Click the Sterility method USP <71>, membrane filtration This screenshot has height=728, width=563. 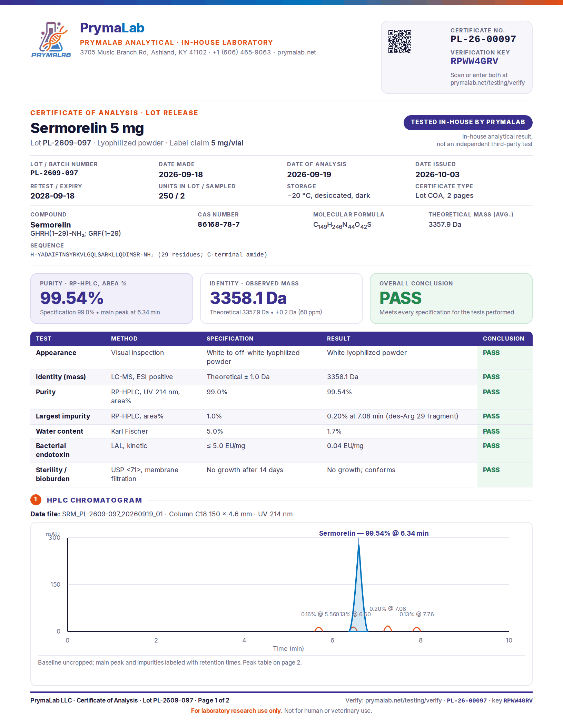145,474
